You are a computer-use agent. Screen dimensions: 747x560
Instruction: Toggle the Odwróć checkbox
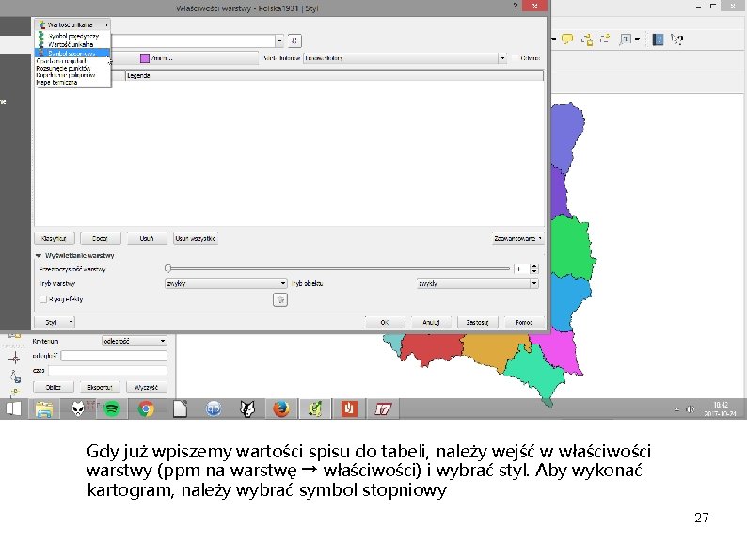515,58
